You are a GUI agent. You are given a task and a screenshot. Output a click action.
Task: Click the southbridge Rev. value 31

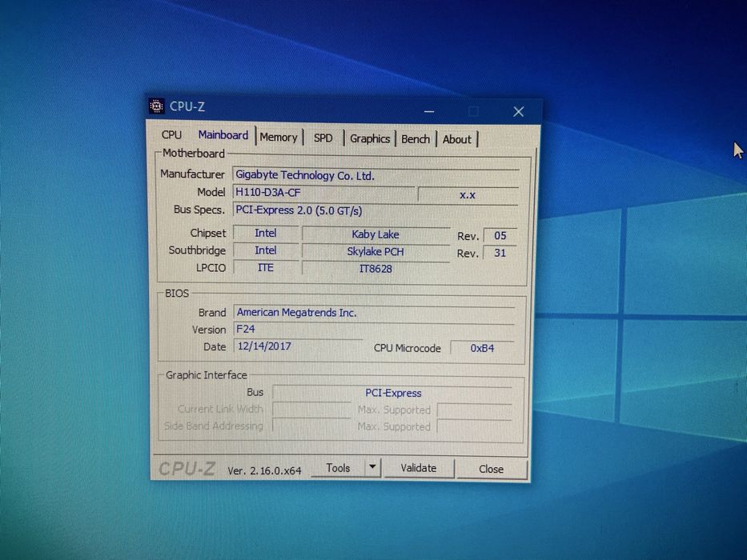point(500,253)
